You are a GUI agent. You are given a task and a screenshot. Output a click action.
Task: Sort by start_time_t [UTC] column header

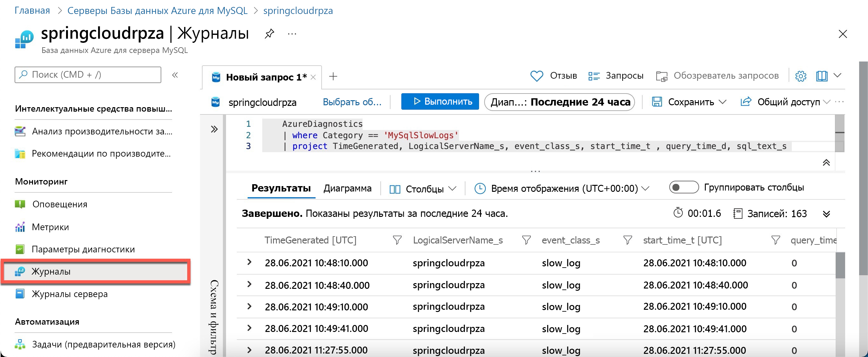point(682,240)
